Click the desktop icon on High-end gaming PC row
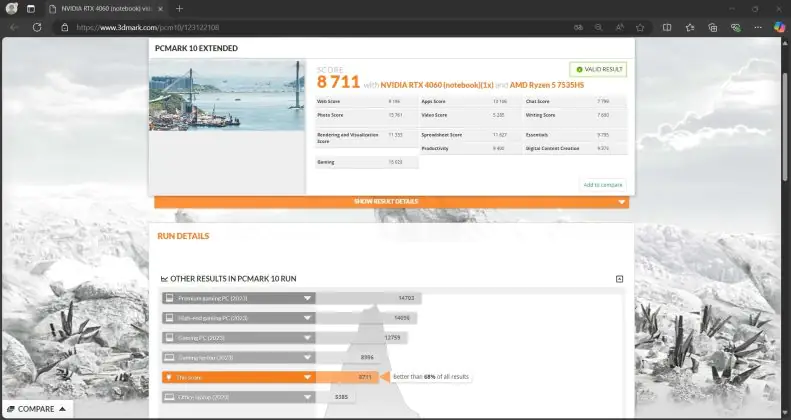Viewport: 791px width, 420px height. coord(170,318)
